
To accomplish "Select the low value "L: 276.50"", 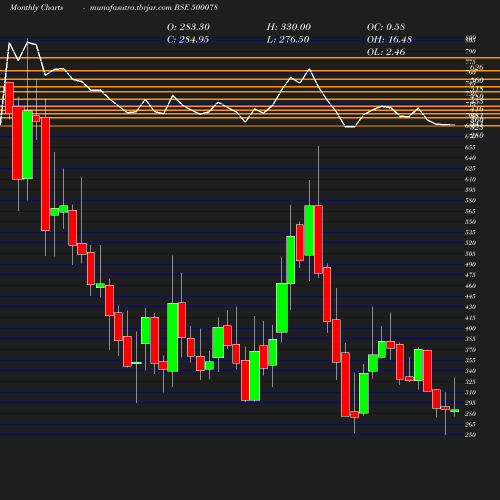I will pyautogui.click(x=288, y=39).
